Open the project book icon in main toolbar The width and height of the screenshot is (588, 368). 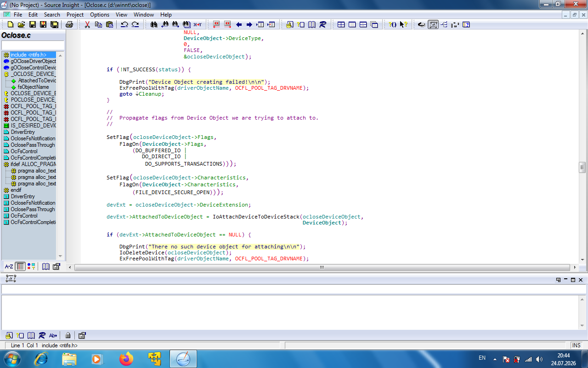click(x=312, y=24)
